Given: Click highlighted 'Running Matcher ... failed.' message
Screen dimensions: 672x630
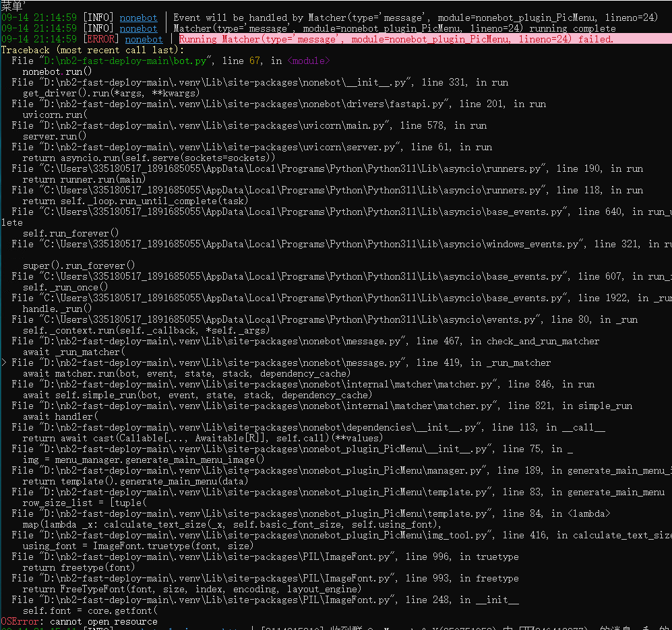Looking at the screenshot, I should point(396,40).
